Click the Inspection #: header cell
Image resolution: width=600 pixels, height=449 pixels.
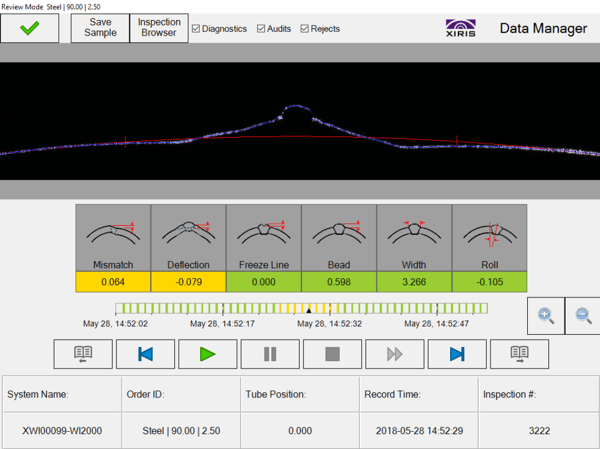point(539,395)
